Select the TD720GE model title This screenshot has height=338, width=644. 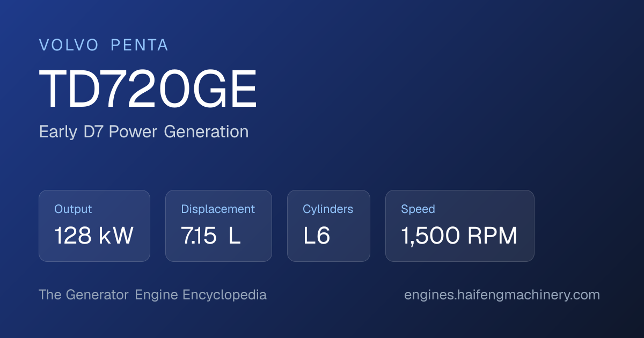pos(149,90)
